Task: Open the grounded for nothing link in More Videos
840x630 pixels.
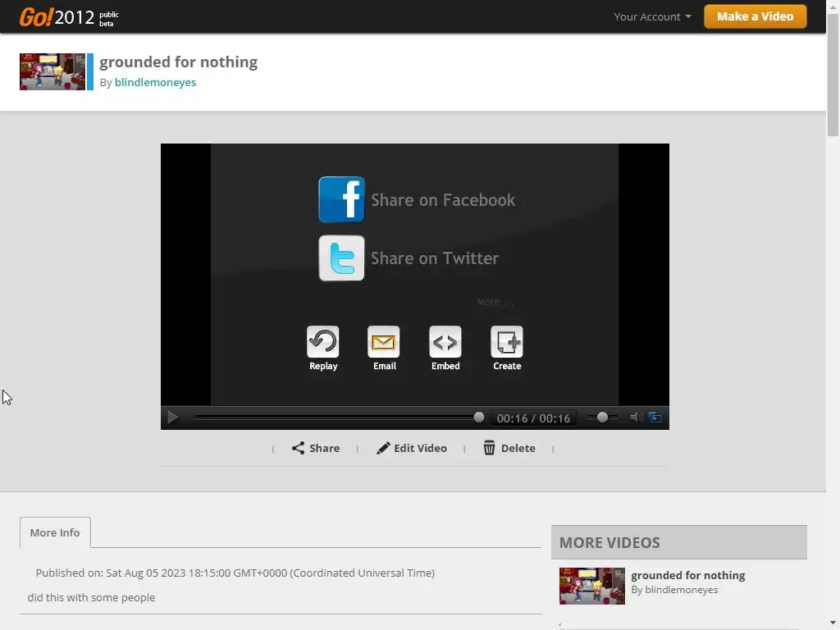Action: tap(688, 575)
